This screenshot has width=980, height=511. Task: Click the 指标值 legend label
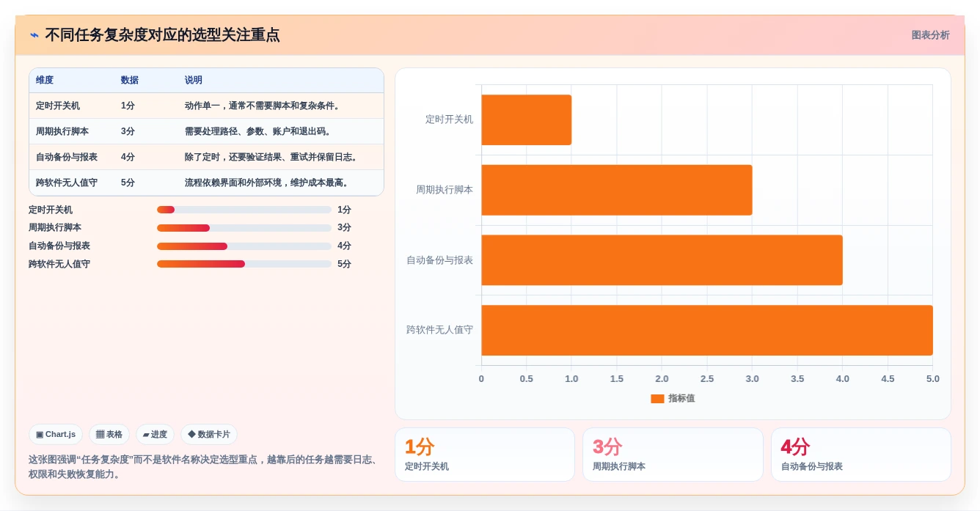[x=681, y=399]
